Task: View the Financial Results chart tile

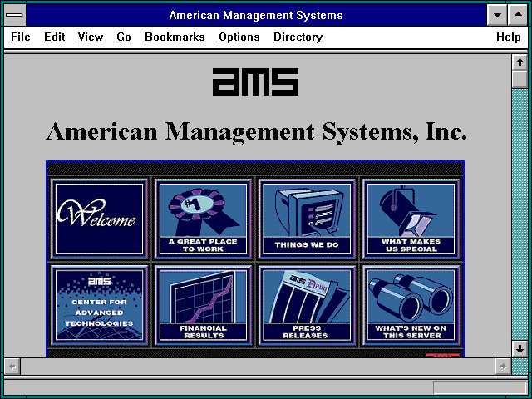Action: (203, 305)
